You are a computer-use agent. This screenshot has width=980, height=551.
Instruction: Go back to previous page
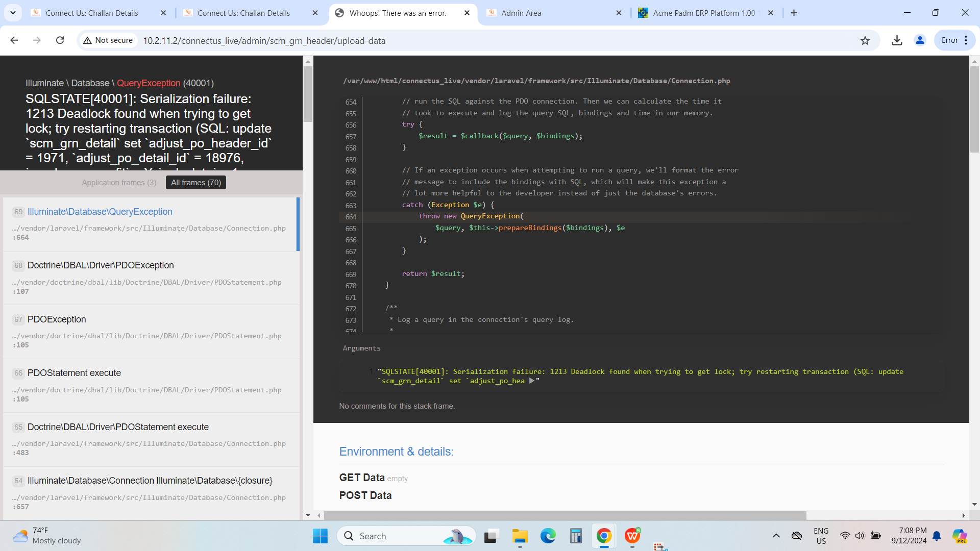14,40
